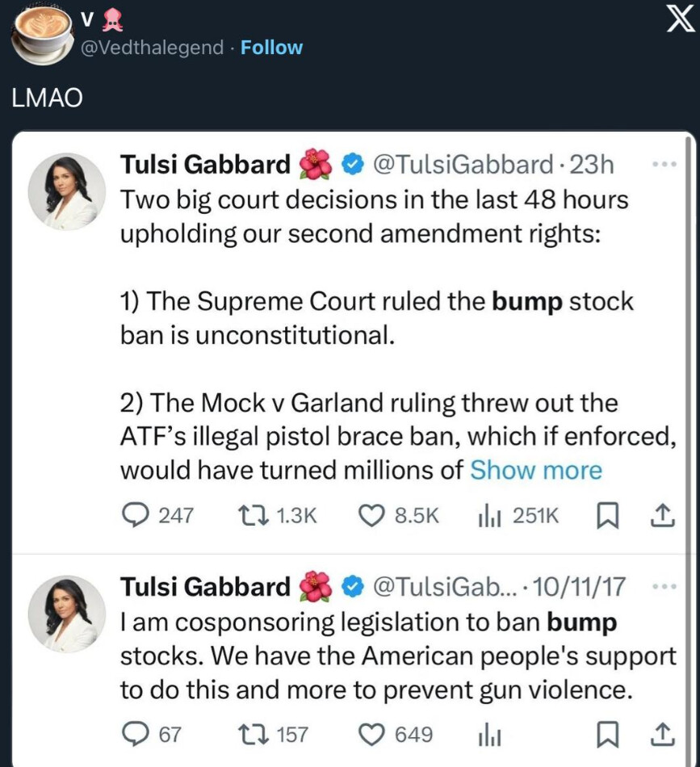Share the 10/11/17 bump stocks tweet
This screenshot has height=767, width=700.
click(x=661, y=734)
